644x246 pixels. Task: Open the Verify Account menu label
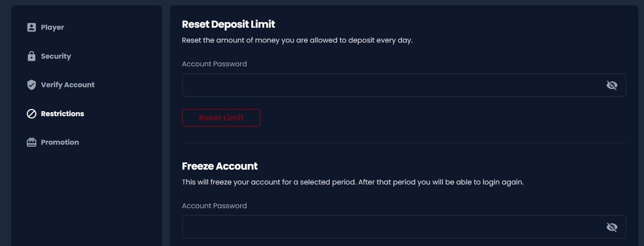[x=68, y=85]
